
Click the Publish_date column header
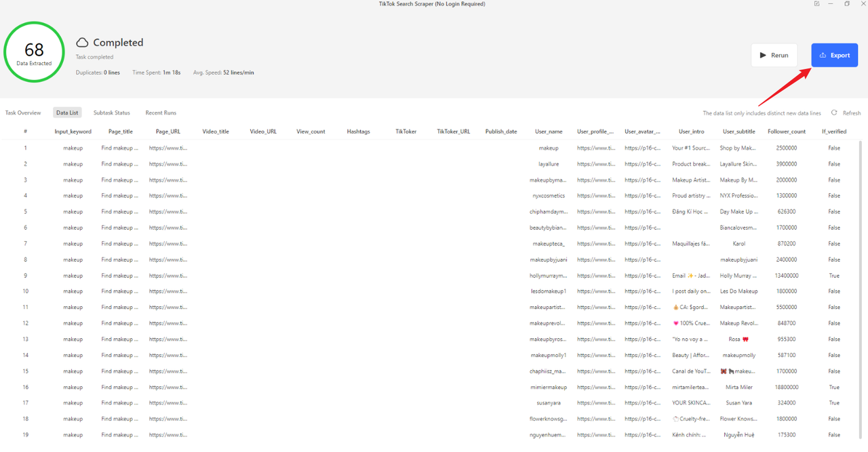click(501, 131)
